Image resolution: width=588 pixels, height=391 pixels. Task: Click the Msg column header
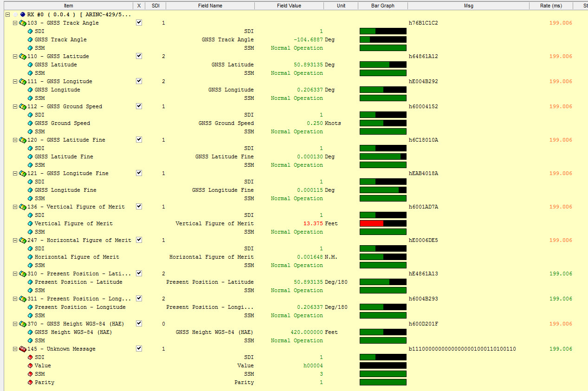point(468,6)
